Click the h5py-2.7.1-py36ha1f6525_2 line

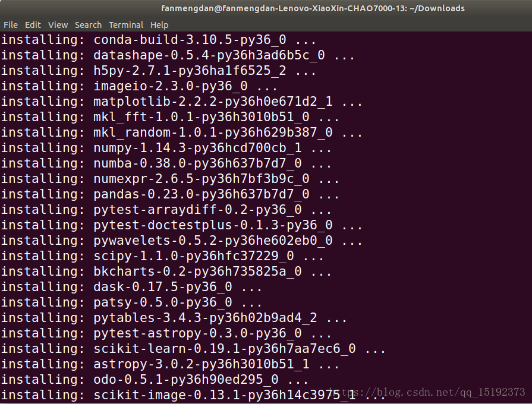159,71
